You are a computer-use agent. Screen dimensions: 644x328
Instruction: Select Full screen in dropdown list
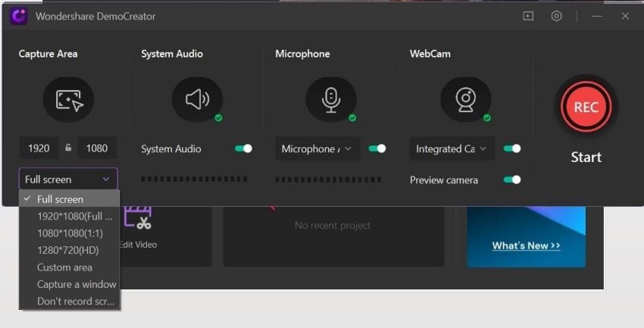tap(70, 199)
